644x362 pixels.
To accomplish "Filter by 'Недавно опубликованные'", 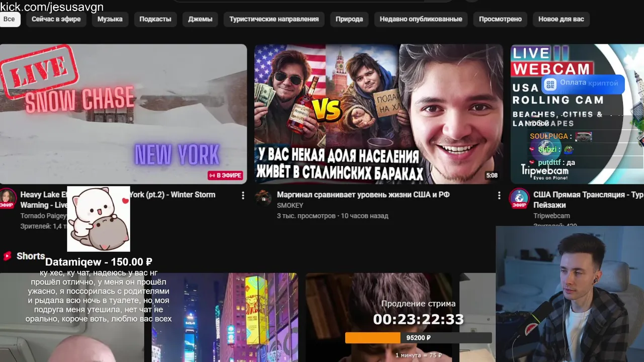I will coord(421,19).
